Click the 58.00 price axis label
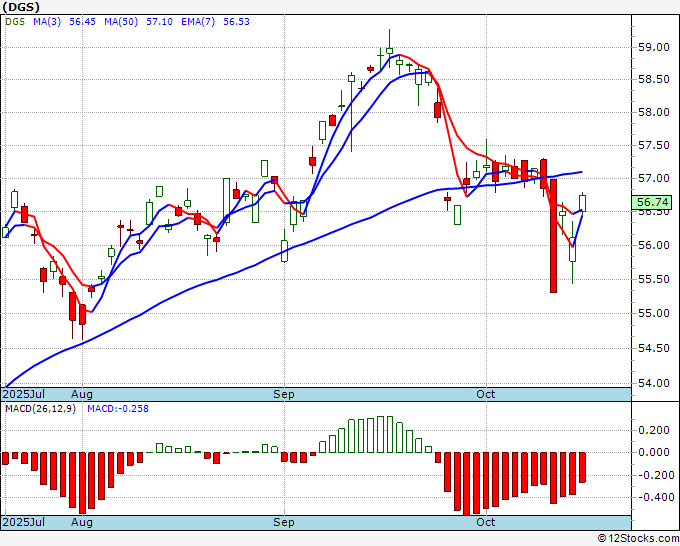The height and width of the screenshot is (546, 680). (x=654, y=112)
